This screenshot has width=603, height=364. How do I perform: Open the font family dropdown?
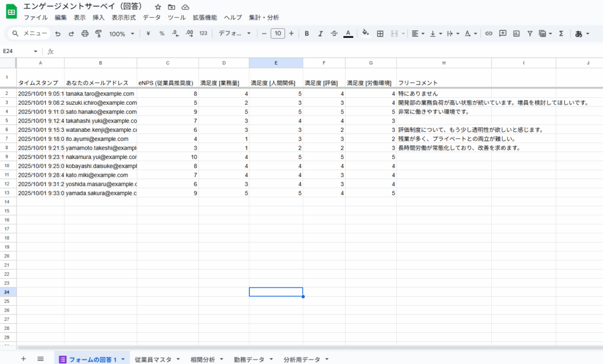pyautogui.click(x=234, y=34)
